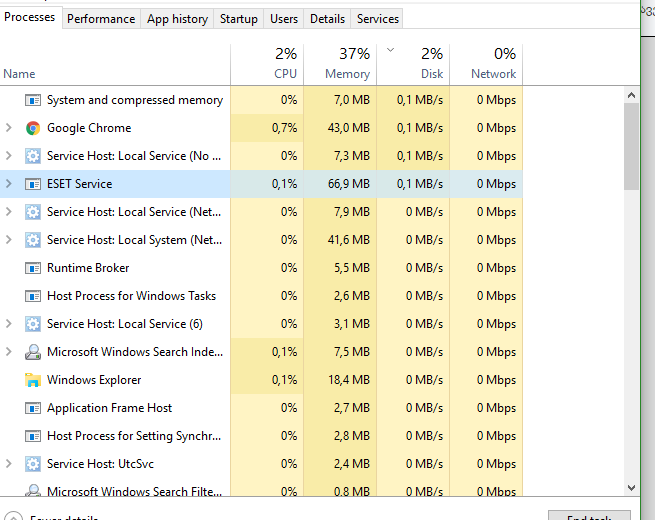Click the Service Host: UtcSvc gear icon
Screen dimensions: 655x520
coord(33,464)
